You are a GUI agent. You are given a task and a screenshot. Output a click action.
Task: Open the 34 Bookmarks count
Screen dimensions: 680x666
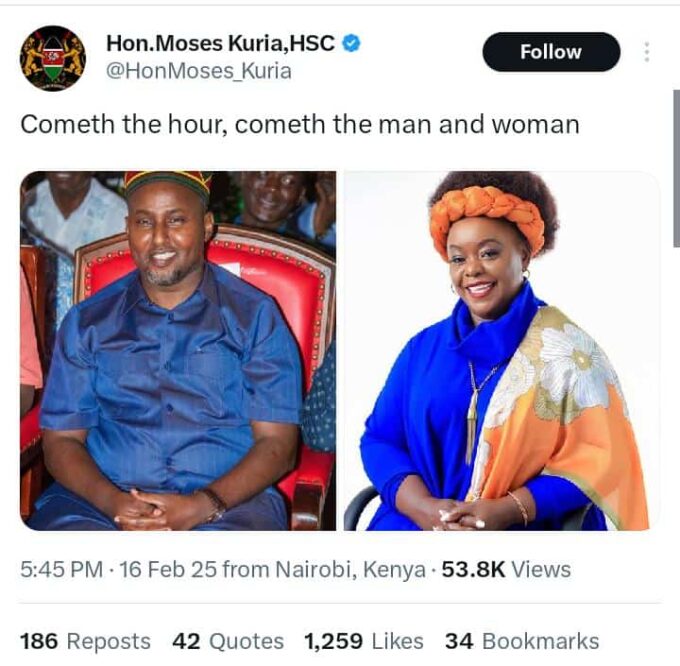click(x=522, y=641)
